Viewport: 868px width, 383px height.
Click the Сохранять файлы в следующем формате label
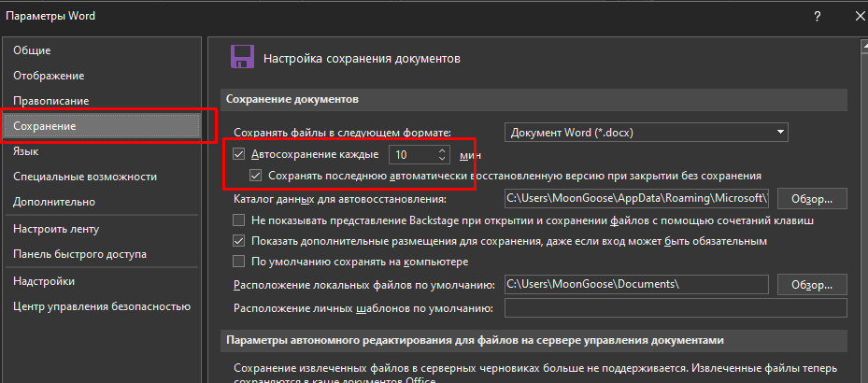(x=343, y=133)
